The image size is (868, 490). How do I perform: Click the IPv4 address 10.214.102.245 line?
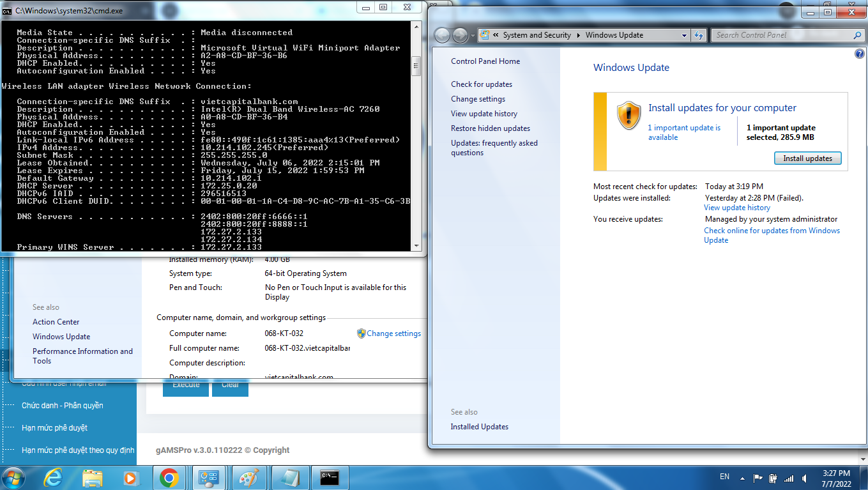(x=172, y=148)
